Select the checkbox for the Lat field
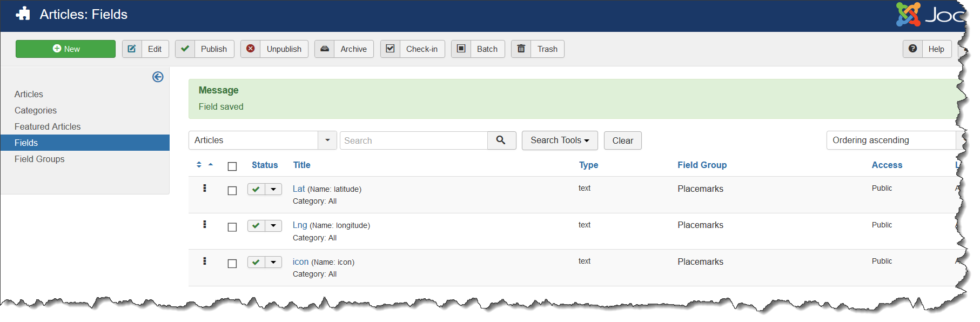 [x=232, y=191]
